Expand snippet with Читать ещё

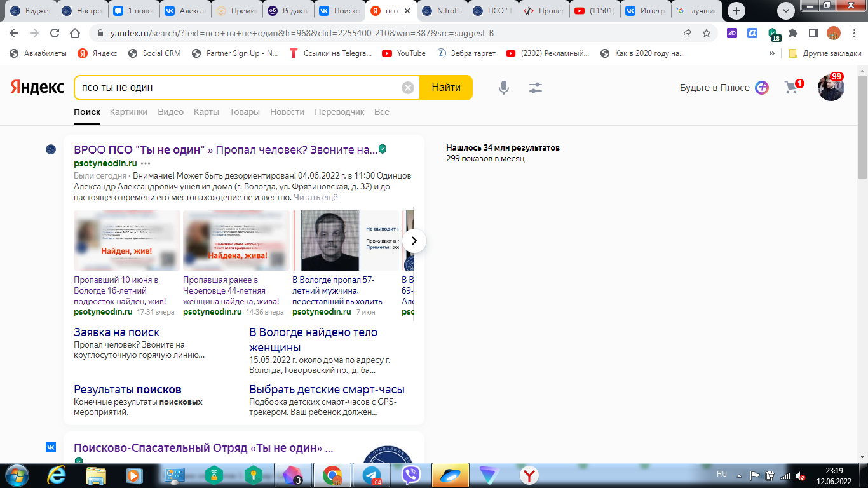pos(316,198)
